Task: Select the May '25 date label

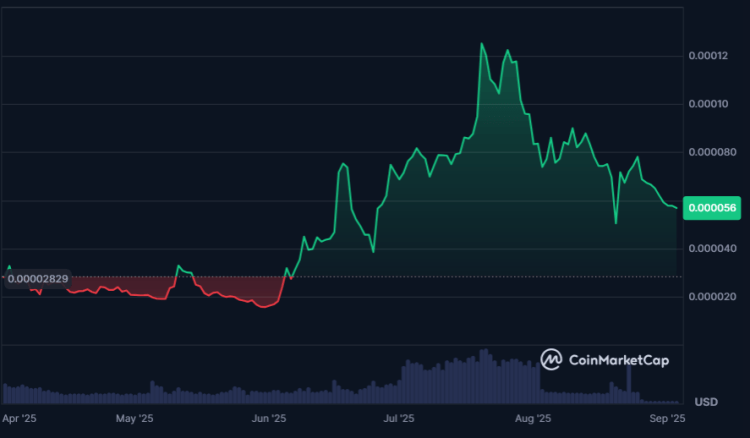Action: tap(133, 420)
